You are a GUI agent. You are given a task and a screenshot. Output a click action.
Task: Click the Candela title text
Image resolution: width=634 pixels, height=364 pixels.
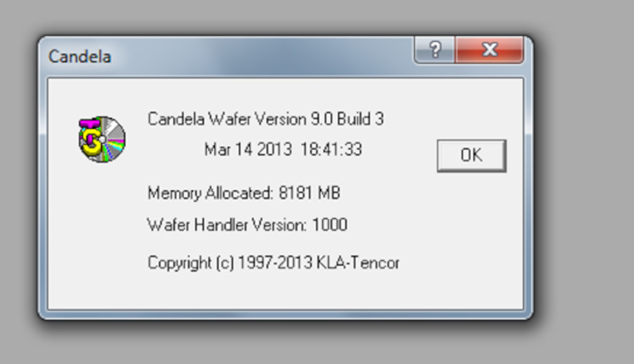80,57
